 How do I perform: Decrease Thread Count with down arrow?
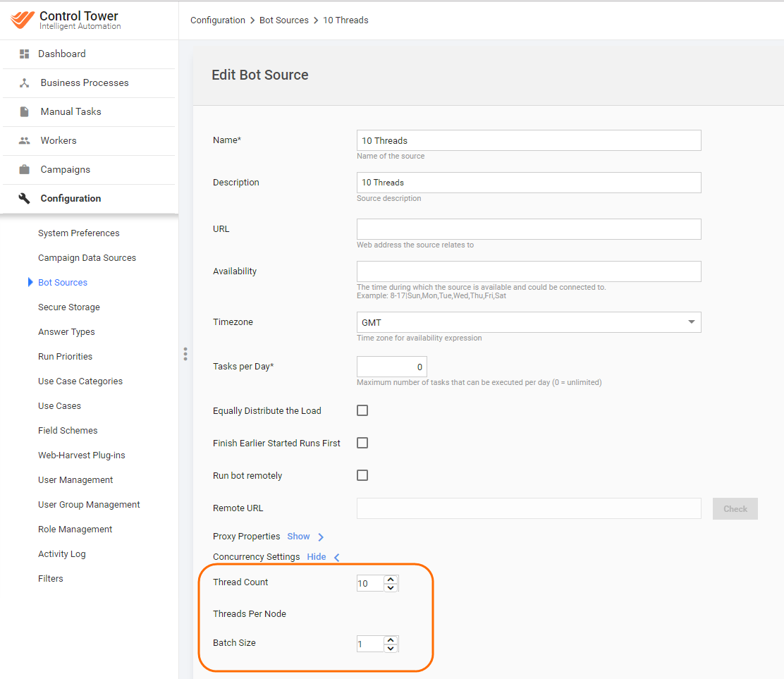tap(391, 587)
